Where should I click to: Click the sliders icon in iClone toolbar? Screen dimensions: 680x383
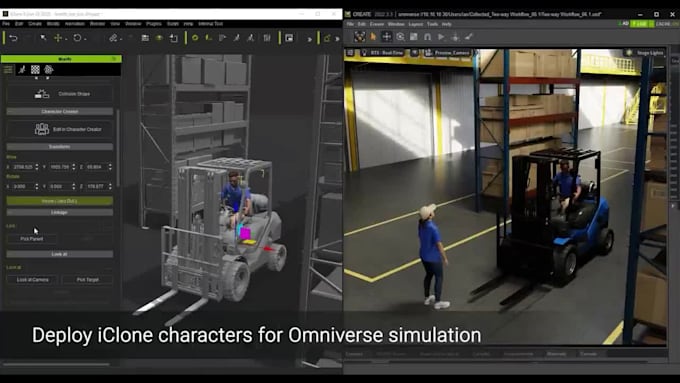[x=267, y=38]
